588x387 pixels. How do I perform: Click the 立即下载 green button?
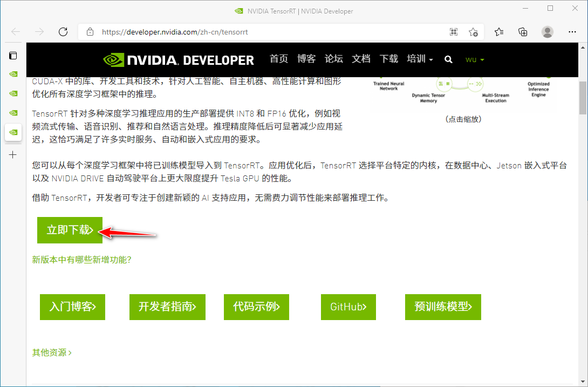click(x=70, y=230)
